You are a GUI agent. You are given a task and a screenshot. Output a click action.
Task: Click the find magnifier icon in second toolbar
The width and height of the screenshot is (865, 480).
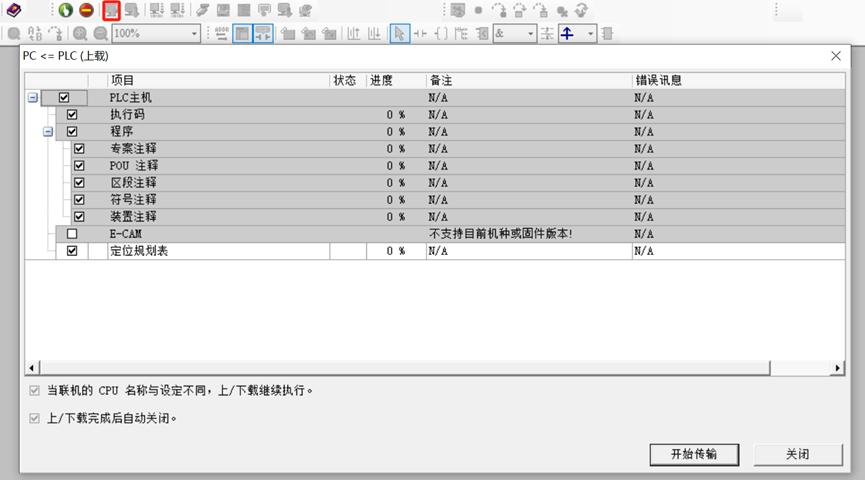point(14,34)
